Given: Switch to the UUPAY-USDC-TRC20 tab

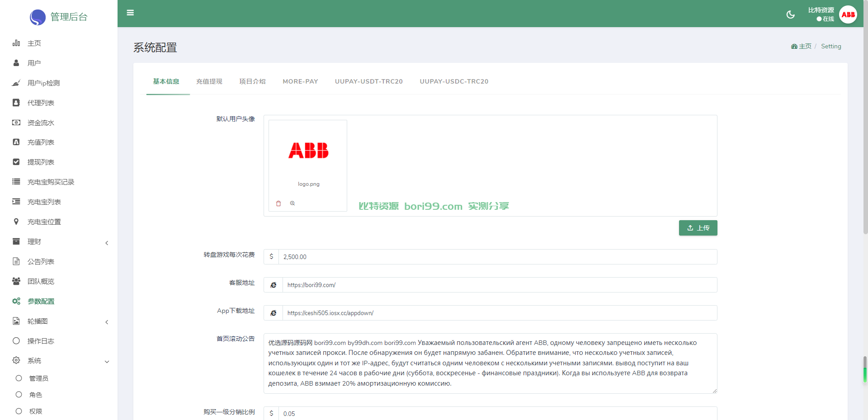Looking at the screenshot, I should coord(454,81).
